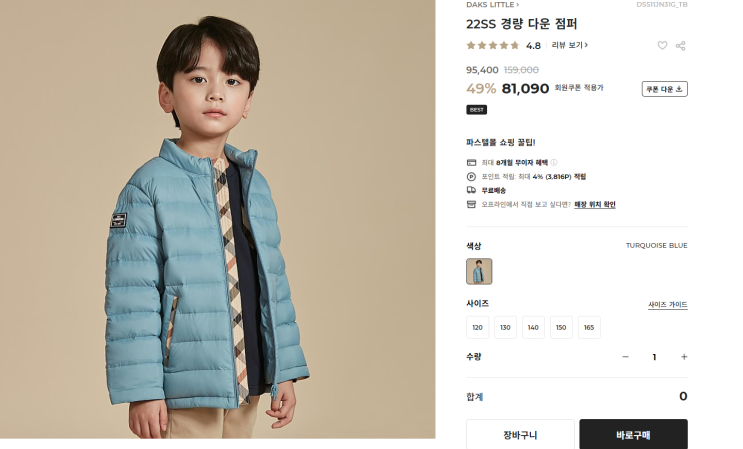
Task: Click the star rating icons
Action: tap(493, 45)
